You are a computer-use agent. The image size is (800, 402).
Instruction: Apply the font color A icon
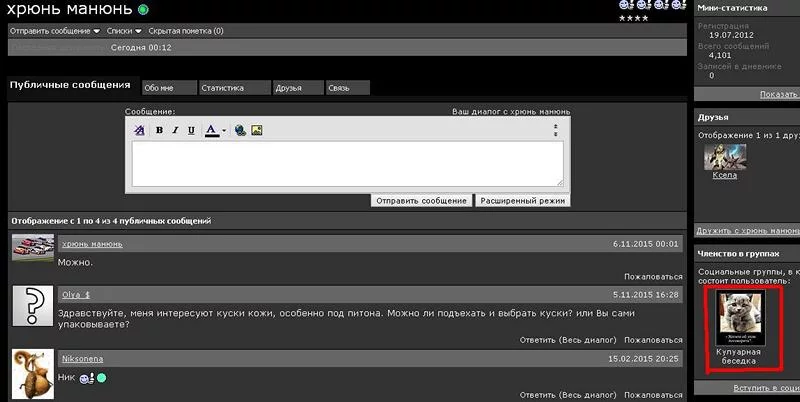[211, 130]
